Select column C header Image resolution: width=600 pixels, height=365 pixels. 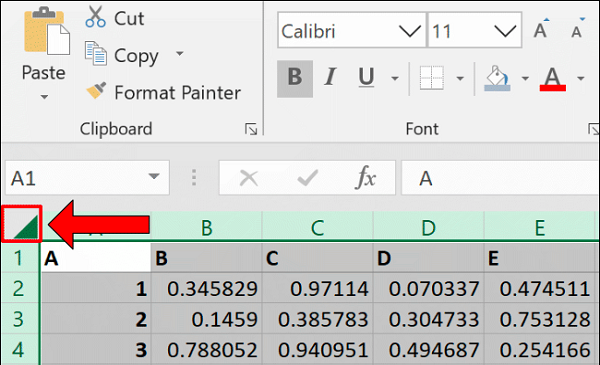(x=318, y=226)
